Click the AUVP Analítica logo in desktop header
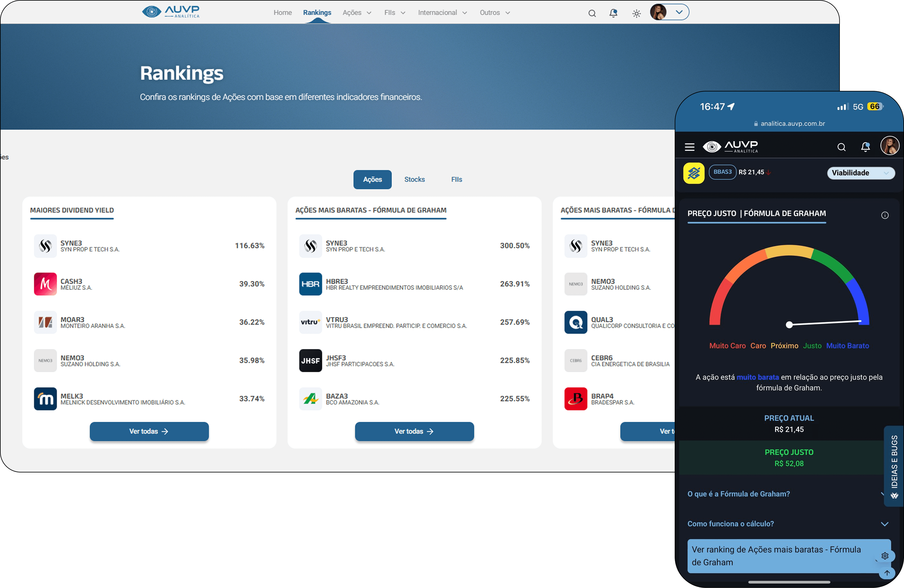The image size is (904, 588). pos(170,12)
